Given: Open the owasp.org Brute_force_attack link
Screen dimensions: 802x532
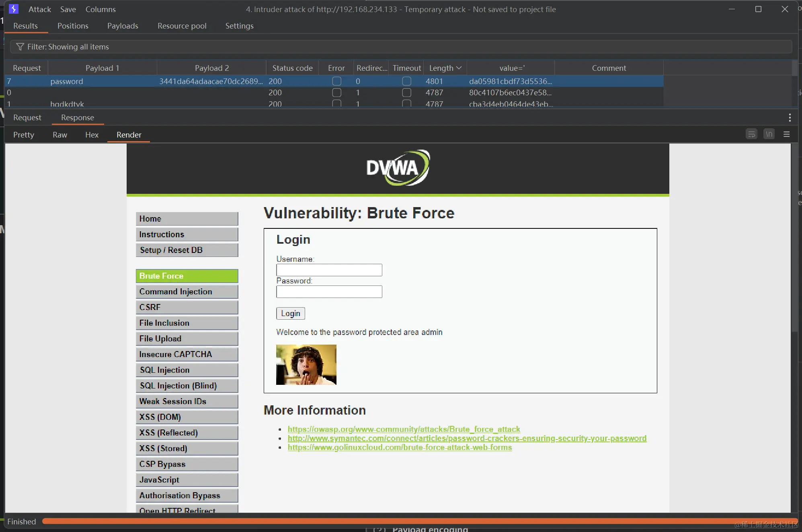Looking at the screenshot, I should 404,429.
